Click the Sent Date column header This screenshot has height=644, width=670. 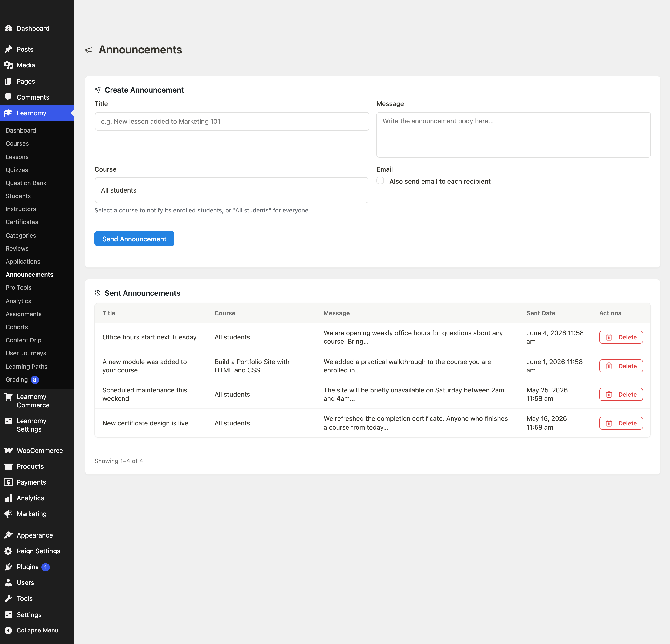pos(541,313)
